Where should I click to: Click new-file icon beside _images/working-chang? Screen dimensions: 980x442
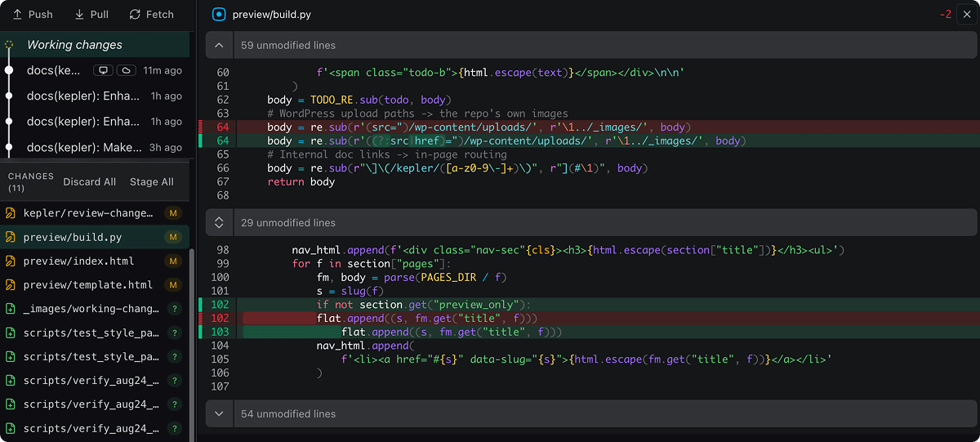(11, 309)
